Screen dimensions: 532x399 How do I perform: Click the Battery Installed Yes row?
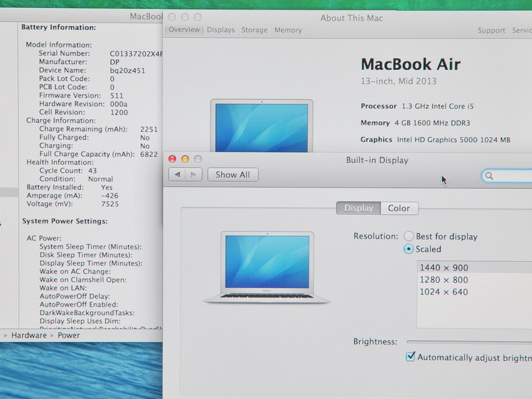[69, 187]
